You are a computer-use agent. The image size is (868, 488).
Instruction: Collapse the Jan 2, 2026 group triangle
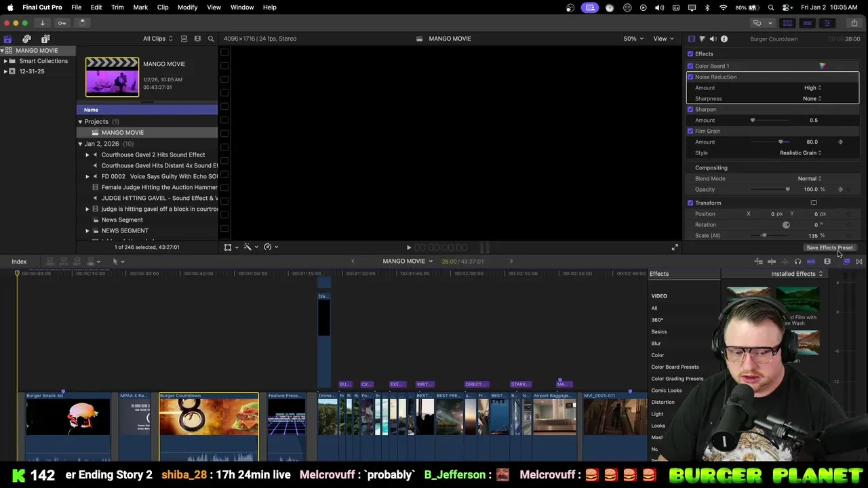(x=80, y=144)
